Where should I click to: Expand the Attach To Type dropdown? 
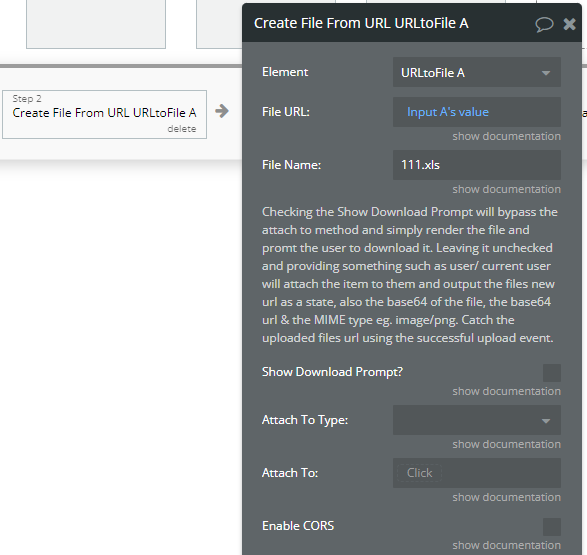coord(477,420)
